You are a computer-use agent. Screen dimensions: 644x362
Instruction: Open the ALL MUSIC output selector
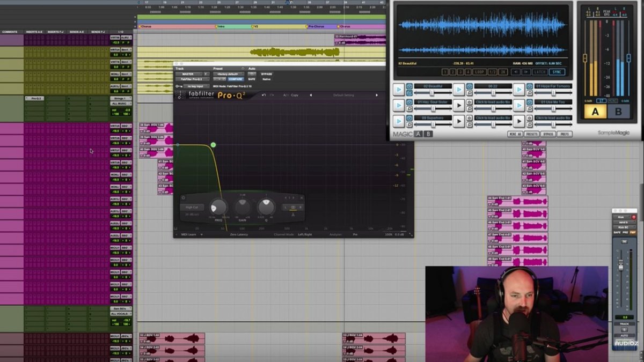pyautogui.click(x=121, y=104)
